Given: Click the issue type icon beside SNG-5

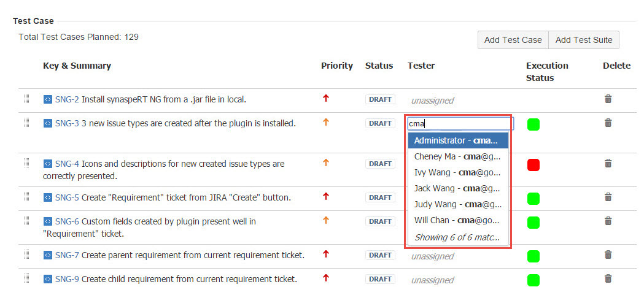Looking at the screenshot, I should 47,197.
